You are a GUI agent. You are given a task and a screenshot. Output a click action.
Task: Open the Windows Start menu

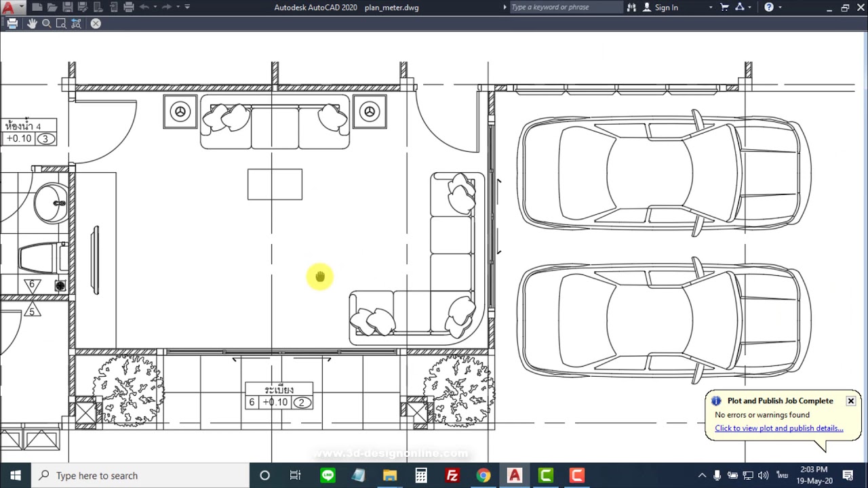[16, 475]
